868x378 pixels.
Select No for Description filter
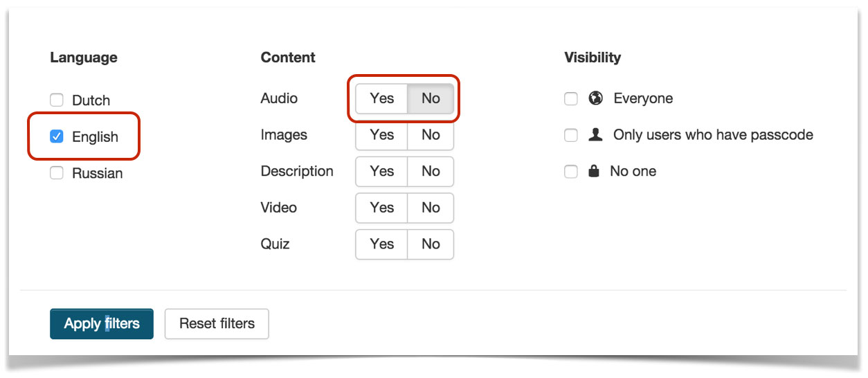[x=431, y=171]
